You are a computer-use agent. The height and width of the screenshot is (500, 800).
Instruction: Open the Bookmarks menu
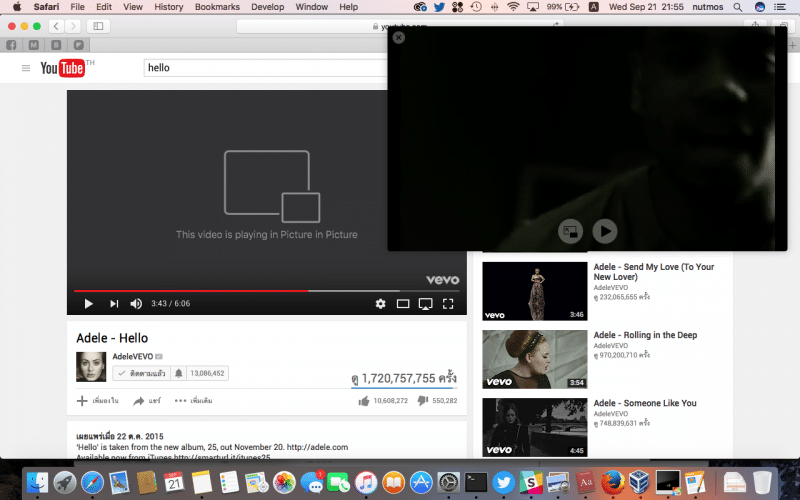point(217,7)
